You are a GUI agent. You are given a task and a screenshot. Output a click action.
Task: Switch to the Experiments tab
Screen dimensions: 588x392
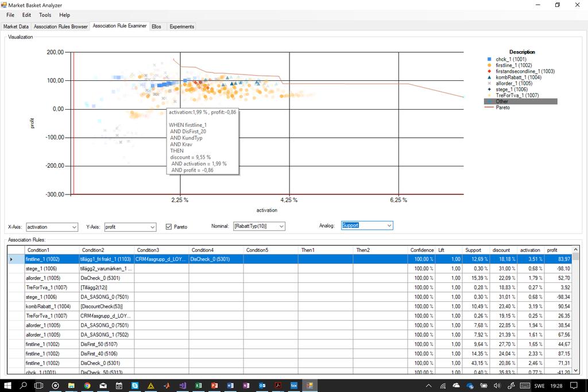(x=181, y=26)
